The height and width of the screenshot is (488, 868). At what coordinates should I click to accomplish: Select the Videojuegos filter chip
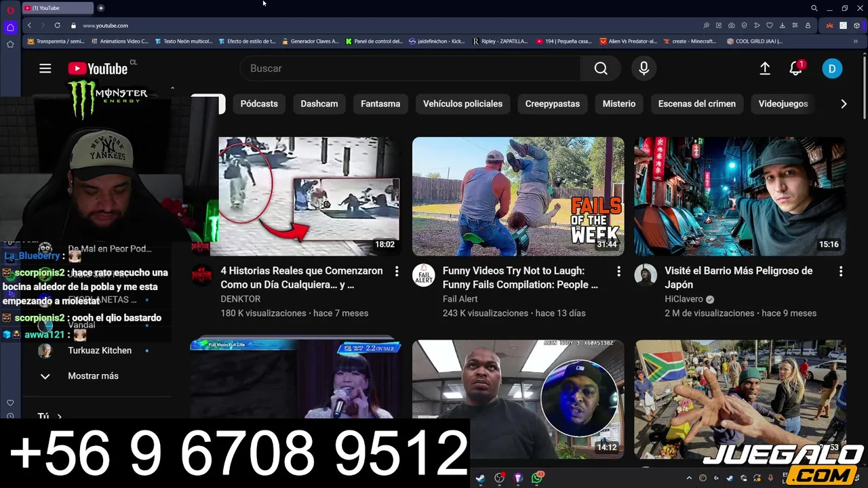tap(783, 104)
